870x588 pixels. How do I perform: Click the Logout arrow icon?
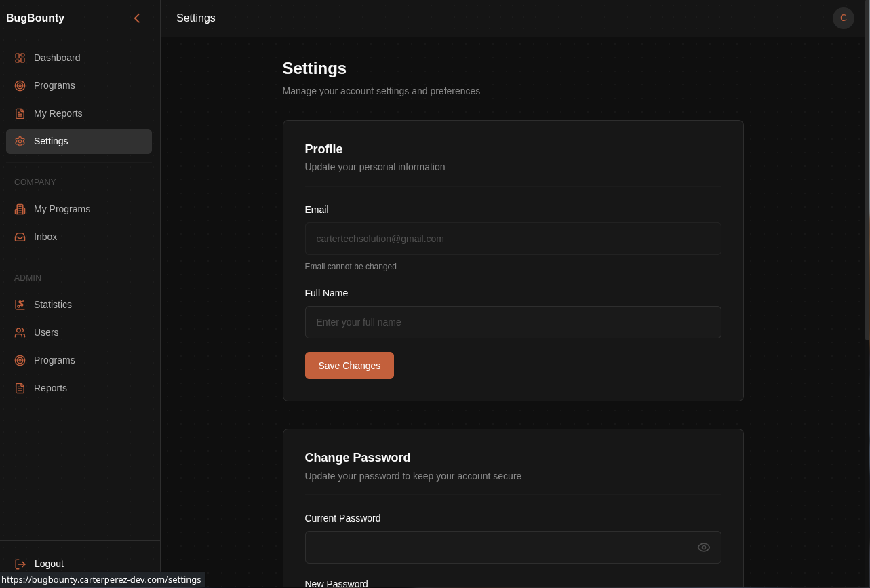point(20,564)
